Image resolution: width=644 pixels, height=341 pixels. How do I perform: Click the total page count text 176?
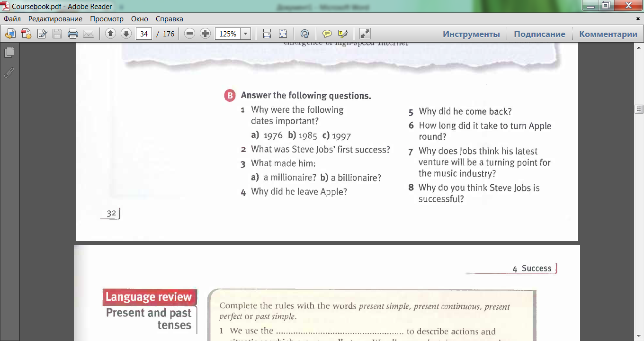click(169, 34)
